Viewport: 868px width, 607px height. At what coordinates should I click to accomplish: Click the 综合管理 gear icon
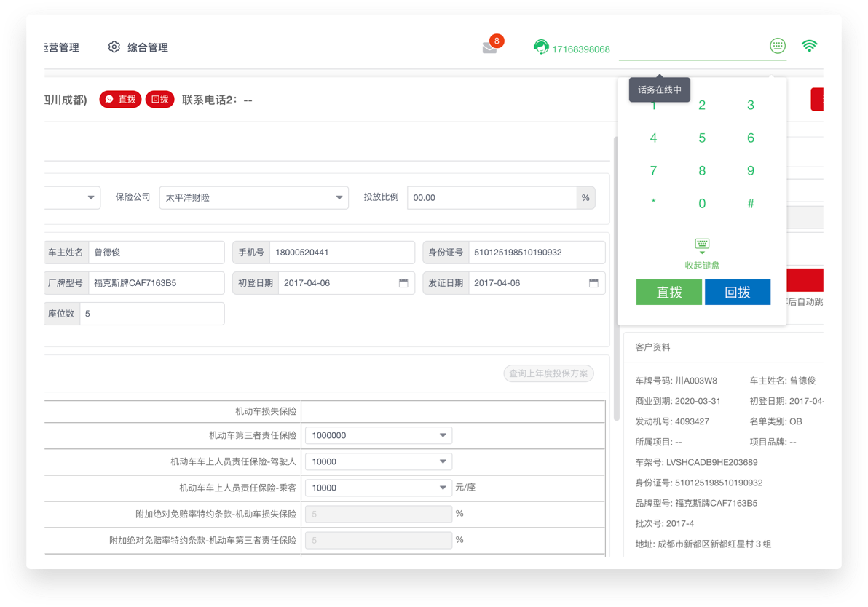(x=114, y=47)
